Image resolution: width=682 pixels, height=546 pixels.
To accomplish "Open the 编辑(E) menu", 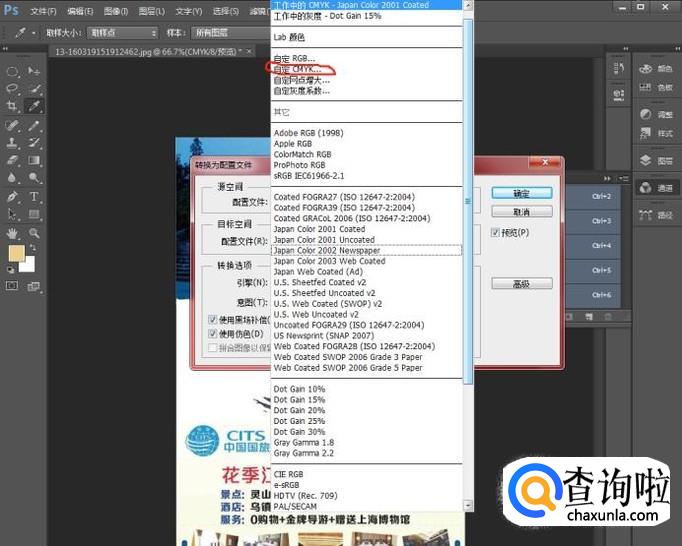I will coord(80,11).
